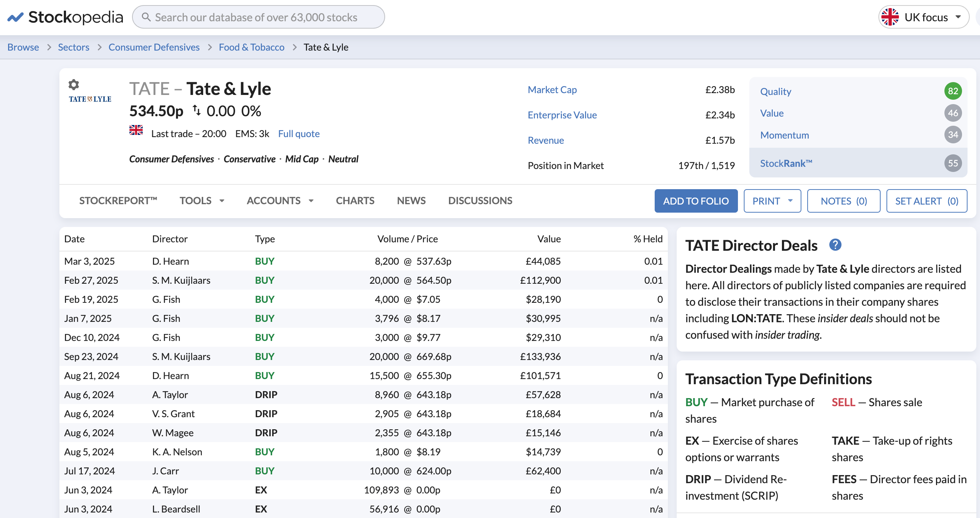This screenshot has height=518, width=980.
Task: Focus the stock database search field
Action: [258, 17]
